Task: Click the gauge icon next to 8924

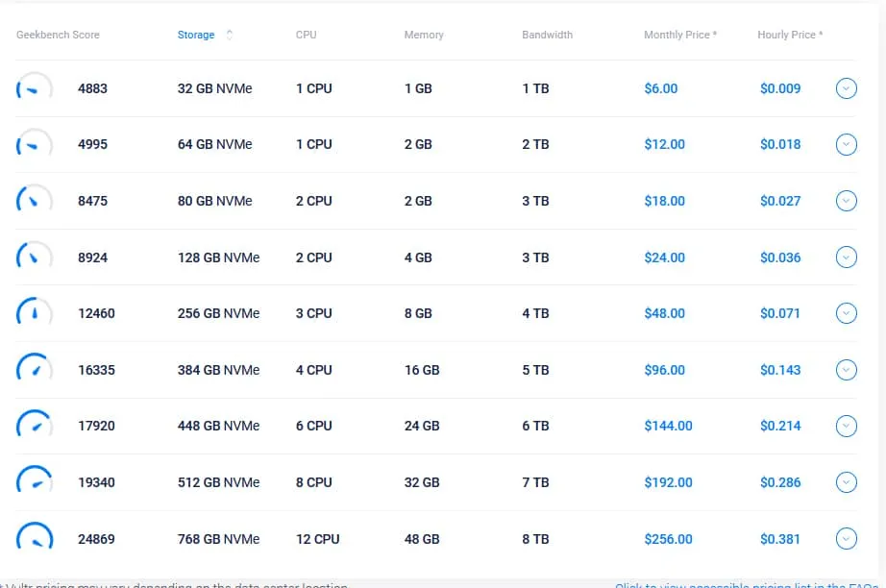Action: 35,257
